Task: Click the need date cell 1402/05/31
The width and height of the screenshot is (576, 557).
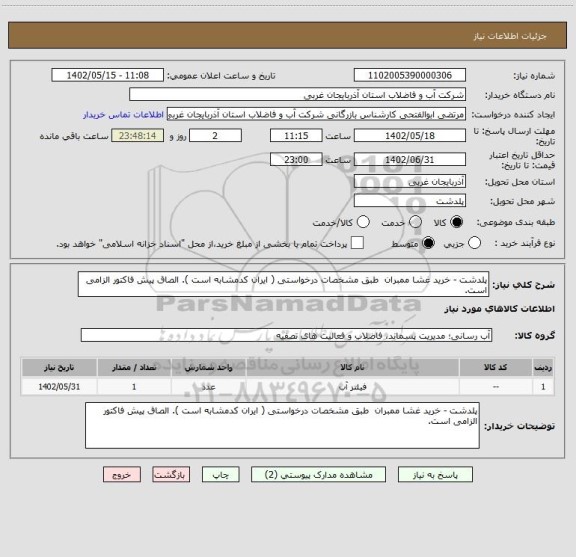Action: click(x=59, y=387)
